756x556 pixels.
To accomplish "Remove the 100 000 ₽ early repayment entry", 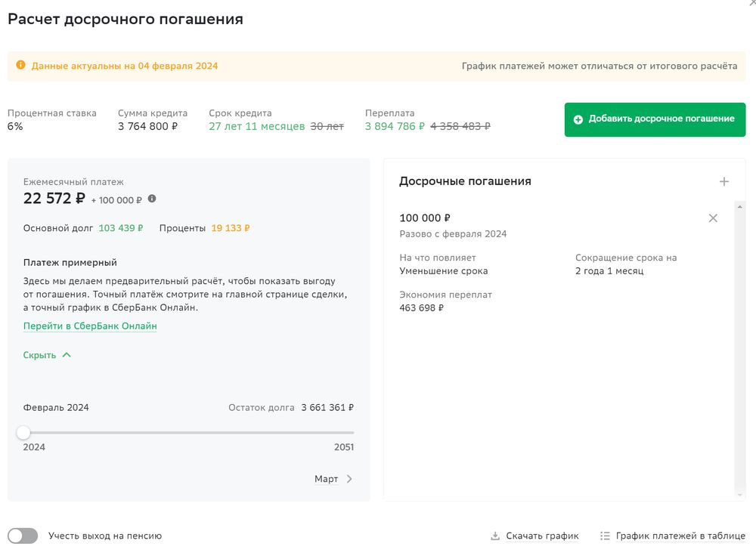I will click(712, 218).
